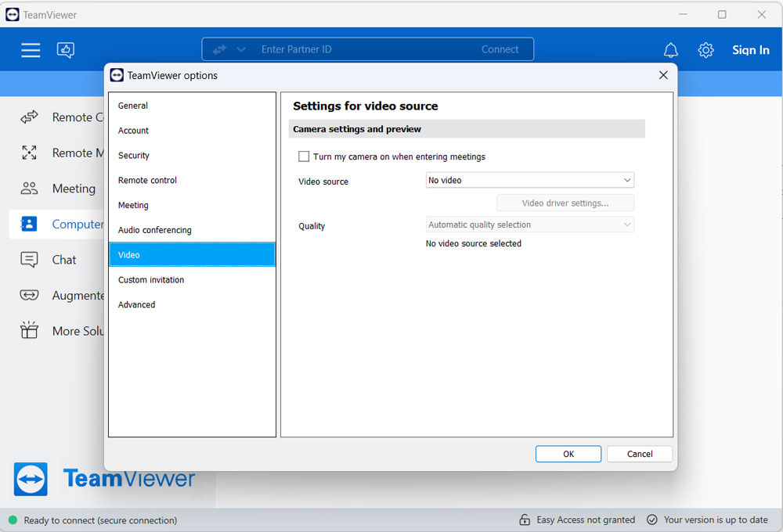This screenshot has width=783, height=532.
Task: Select Security in options list
Action: coord(193,155)
